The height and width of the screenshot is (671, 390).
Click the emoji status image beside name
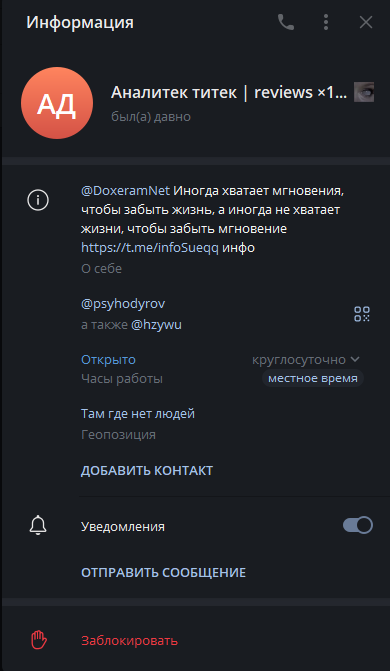coord(364,92)
